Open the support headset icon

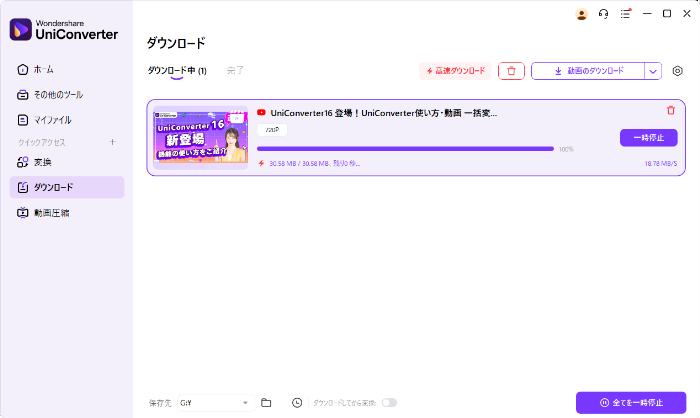pos(603,14)
